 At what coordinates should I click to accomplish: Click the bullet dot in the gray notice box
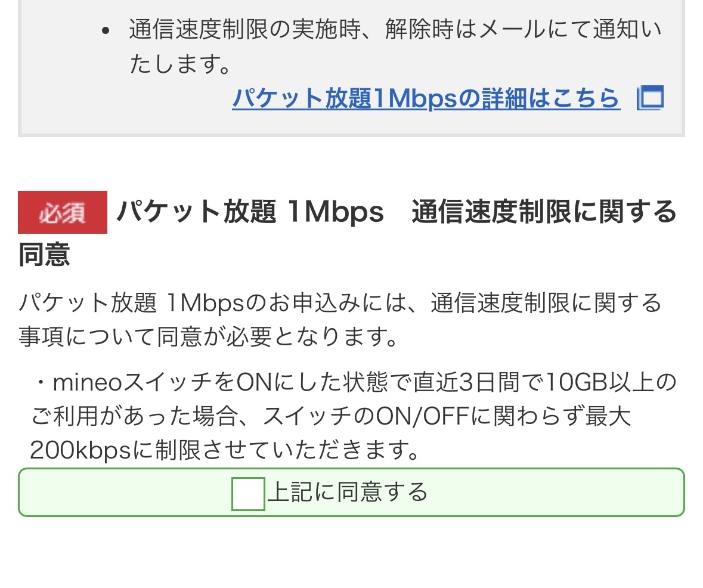tap(106, 31)
